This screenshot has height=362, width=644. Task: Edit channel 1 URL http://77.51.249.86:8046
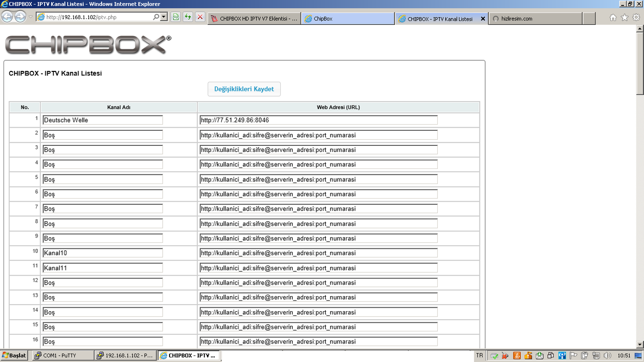(318, 120)
